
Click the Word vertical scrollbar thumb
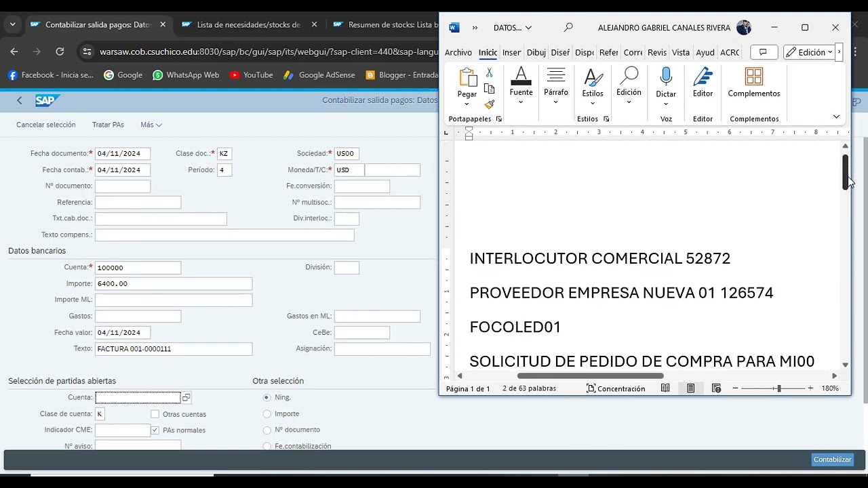click(x=846, y=172)
